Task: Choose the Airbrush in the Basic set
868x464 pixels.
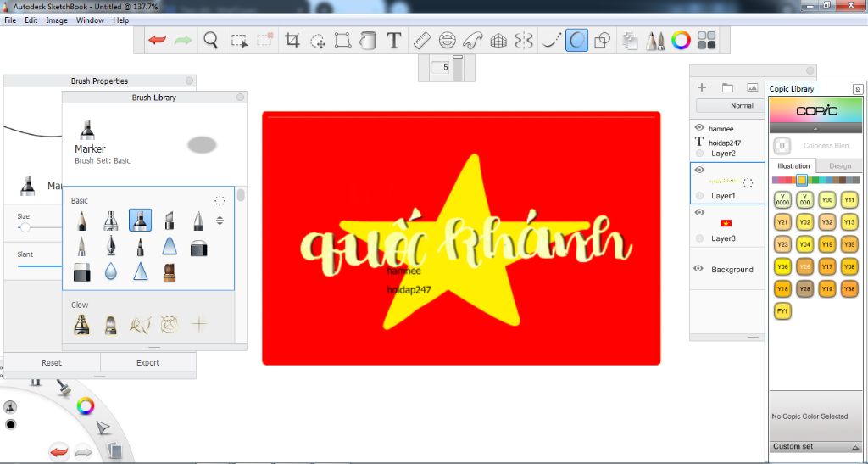Action: [111, 221]
